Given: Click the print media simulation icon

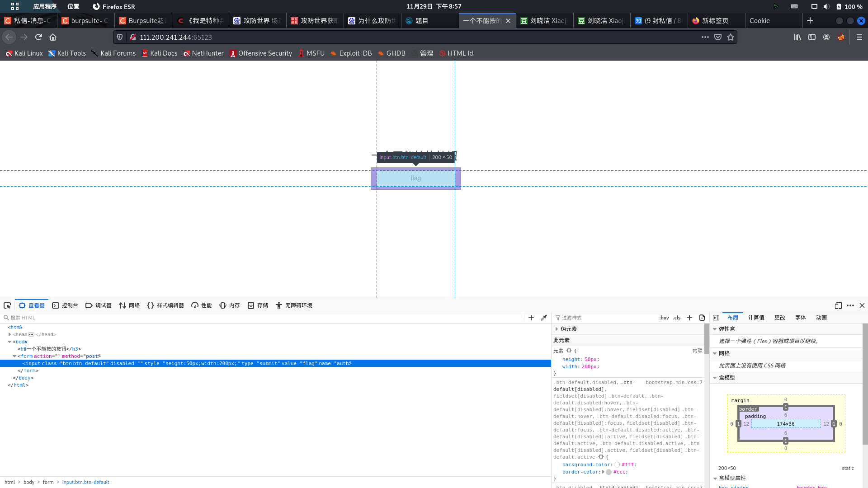Looking at the screenshot, I should (x=702, y=318).
